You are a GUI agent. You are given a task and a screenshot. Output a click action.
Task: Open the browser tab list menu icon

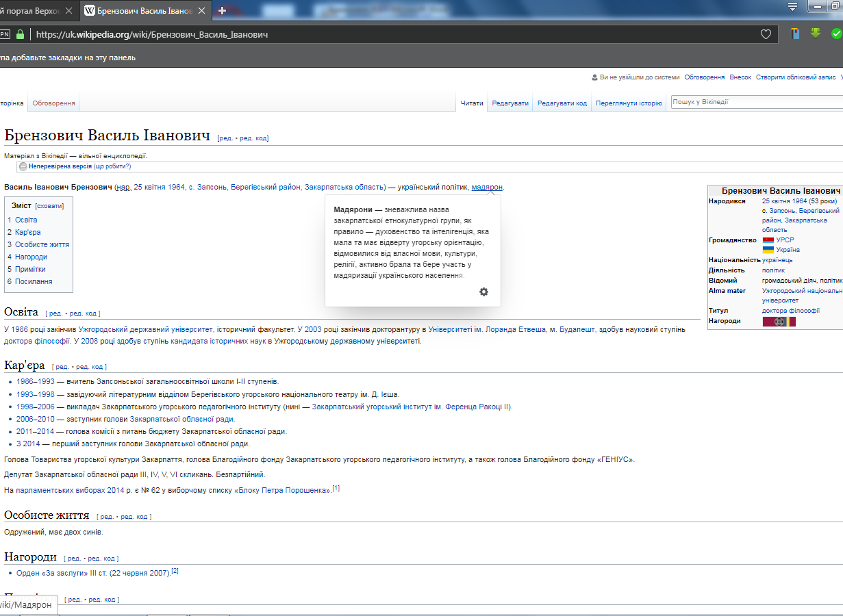point(792,7)
